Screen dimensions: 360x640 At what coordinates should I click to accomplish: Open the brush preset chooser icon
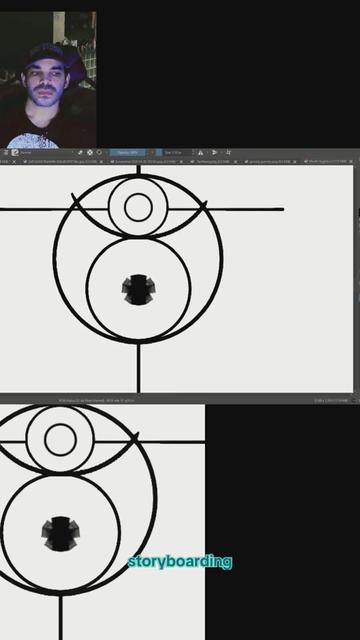[x=15, y=153]
